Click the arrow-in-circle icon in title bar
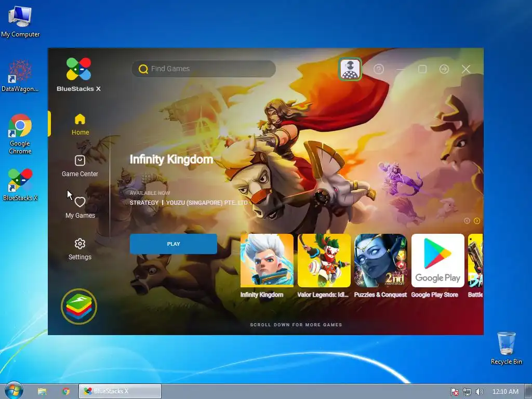 coord(444,69)
